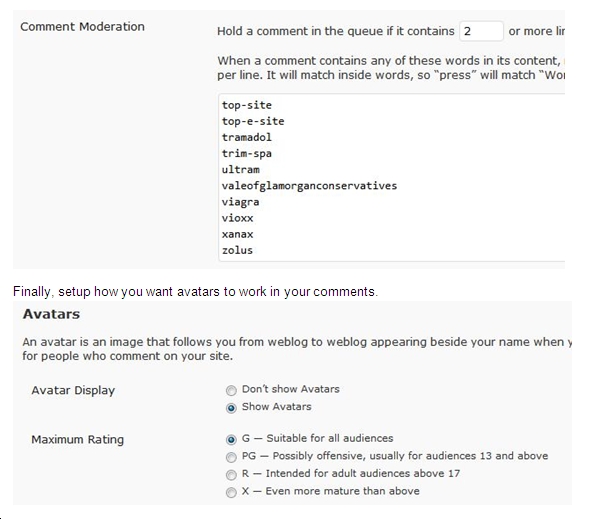Click the ultram entry in the word list
Viewport: 592px width, 519px height.
click(240, 169)
